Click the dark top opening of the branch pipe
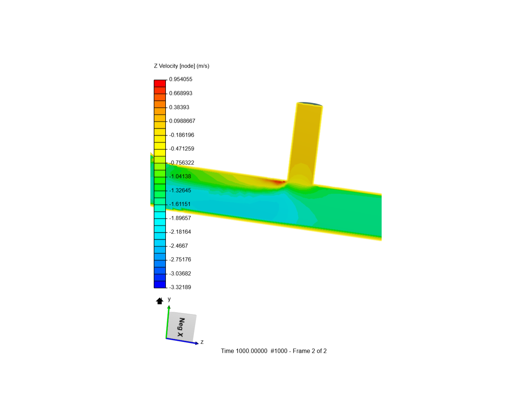The width and height of the screenshot is (532, 399). (x=310, y=104)
